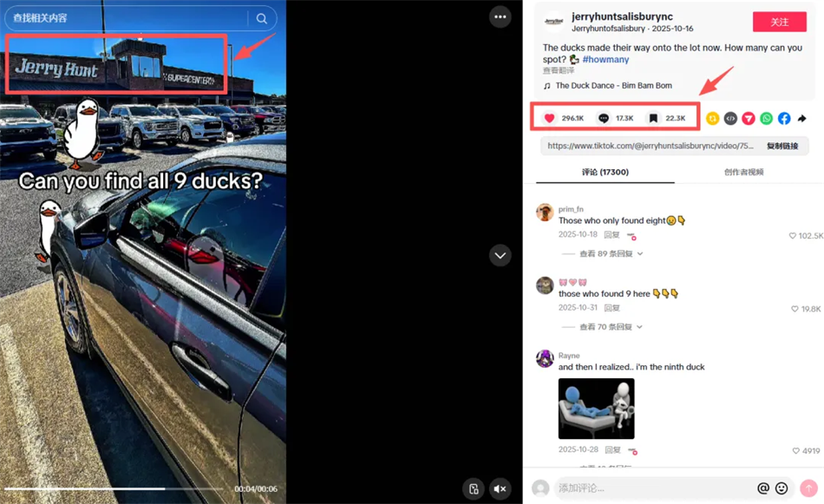
Task: Expand 70 replies under second comment
Action: pos(611,326)
